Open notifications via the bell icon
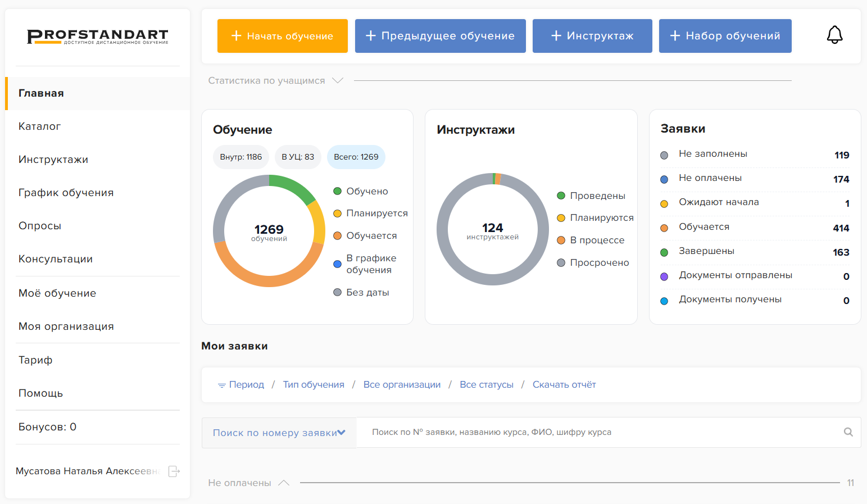The image size is (867, 504). (x=834, y=35)
